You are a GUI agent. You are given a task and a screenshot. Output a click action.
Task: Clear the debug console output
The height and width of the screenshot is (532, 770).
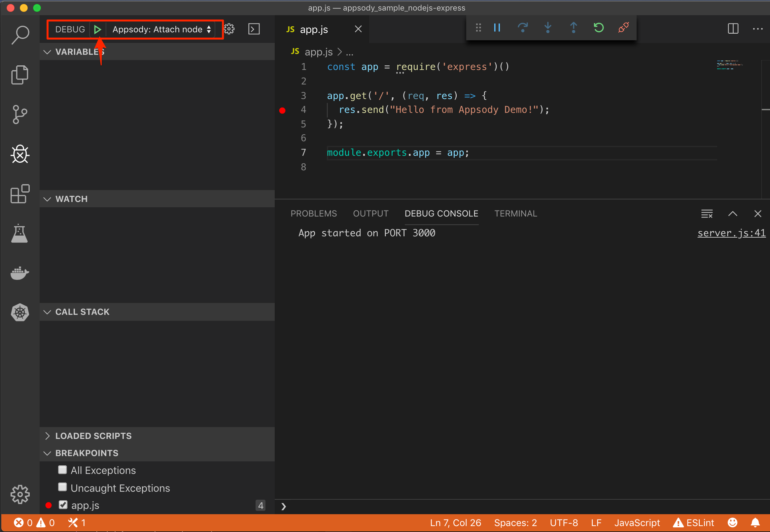tap(707, 214)
